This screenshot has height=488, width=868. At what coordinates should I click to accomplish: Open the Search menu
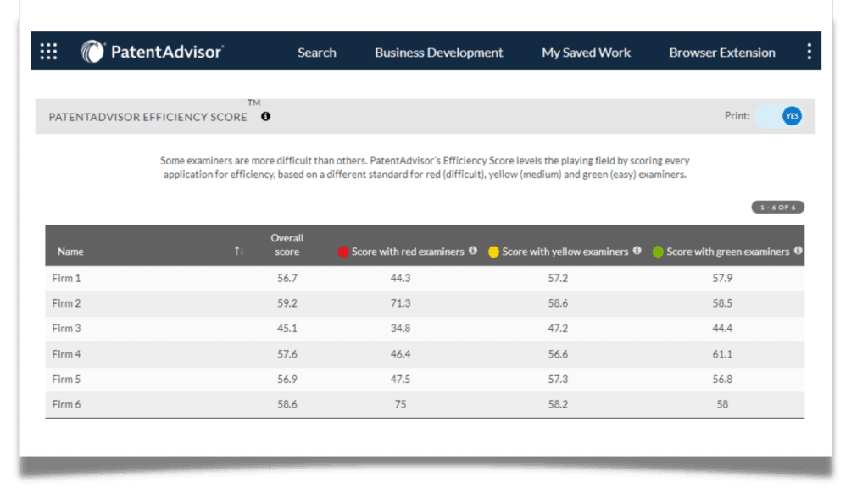(316, 53)
